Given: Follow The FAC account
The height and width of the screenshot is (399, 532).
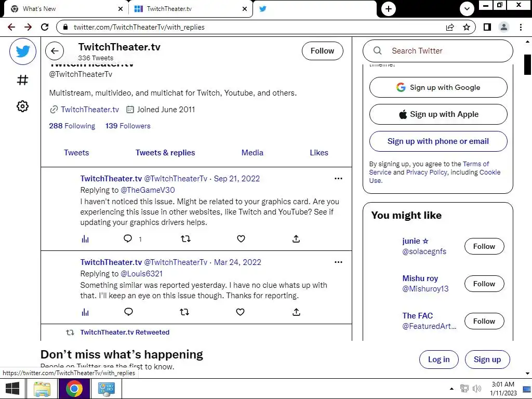Looking at the screenshot, I should (x=484, y=321).
